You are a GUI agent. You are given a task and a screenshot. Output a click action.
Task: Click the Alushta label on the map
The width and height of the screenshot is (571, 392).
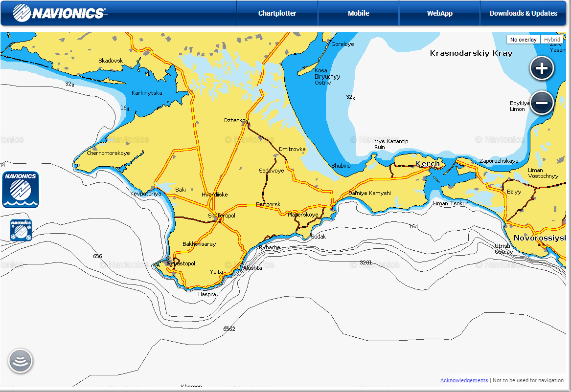coord(252,268)
